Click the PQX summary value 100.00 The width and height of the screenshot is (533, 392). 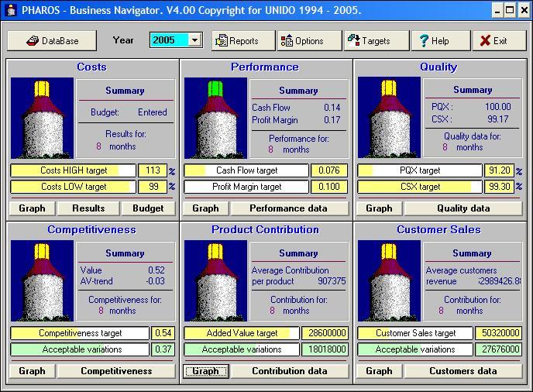(x=497, y=107)
